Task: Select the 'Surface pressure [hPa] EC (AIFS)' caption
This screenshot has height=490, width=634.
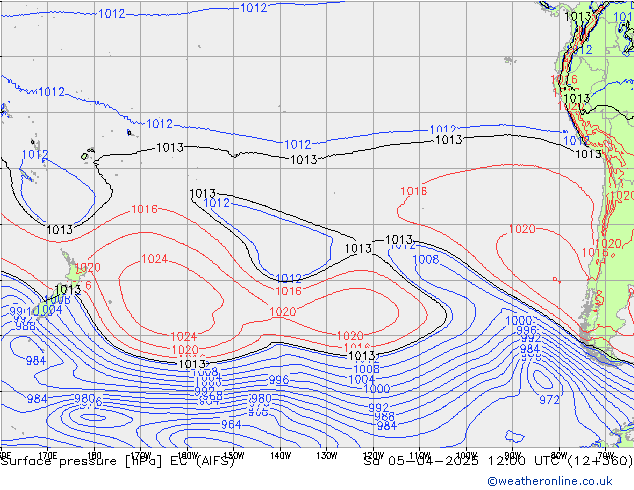Action: click(x=118, y=461)
